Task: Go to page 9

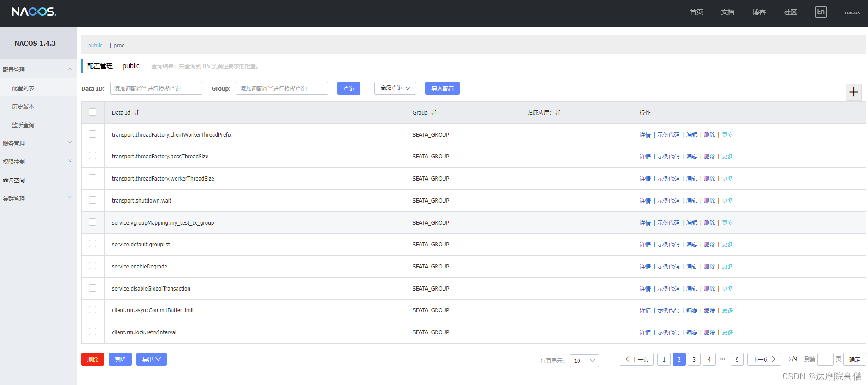Action: point(737,359)
